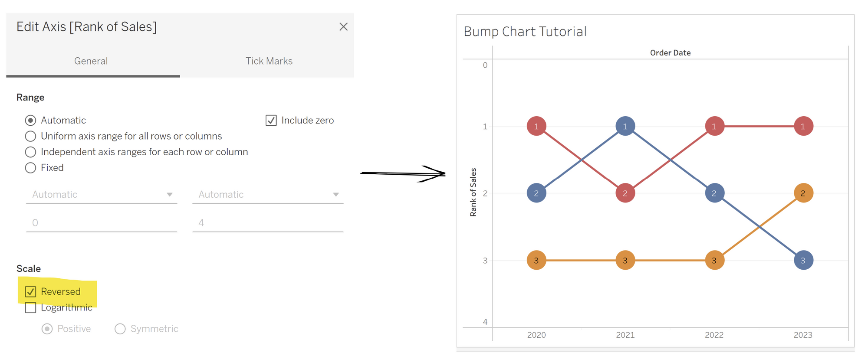Select the Positive radio button
This screenshot has height=359, width=868.
pyautogui.click(x=47, y=329)
